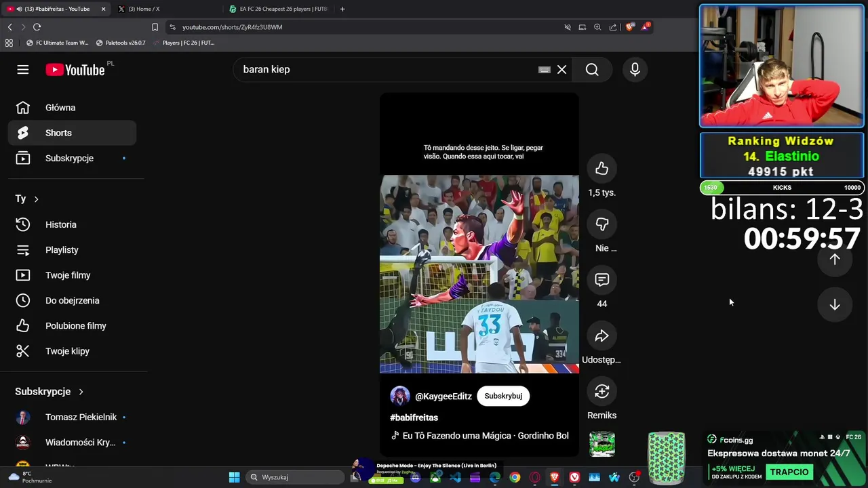
Task: Click the Wyszukaj taskbar search box
Action: (295, 477)
